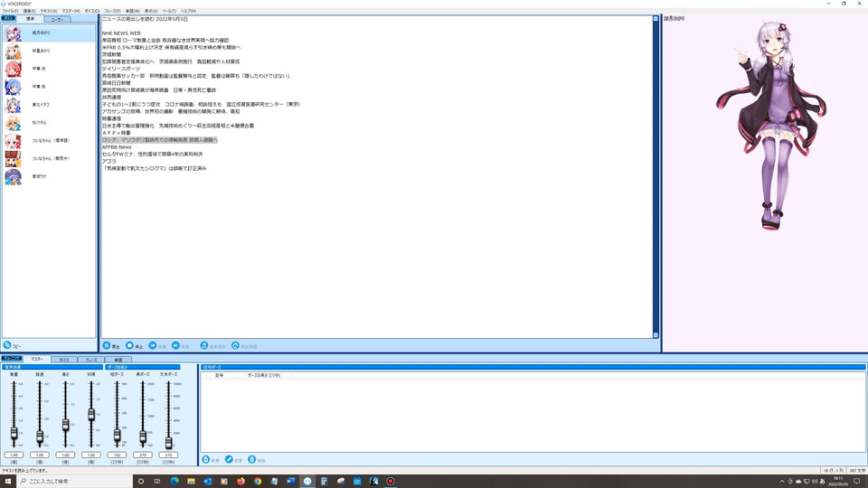The width and height of the screenshot is (868, 488).
Task: Open the 表示 menu
Action: click(151, 11)
